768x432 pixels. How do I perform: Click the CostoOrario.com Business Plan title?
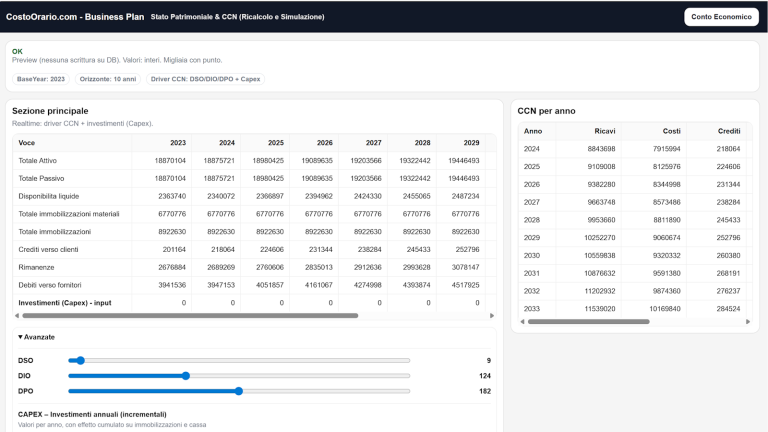tap(75, 17)
